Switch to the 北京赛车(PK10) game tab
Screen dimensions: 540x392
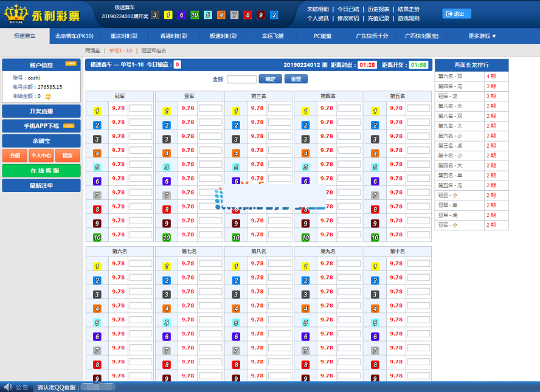[x=74, y=36]
